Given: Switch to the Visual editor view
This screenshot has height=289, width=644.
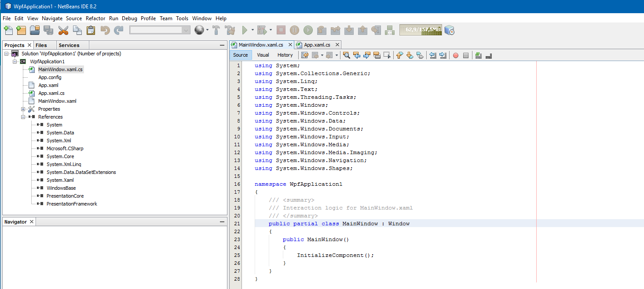Looking at the screenshot, I should point(263,55).
